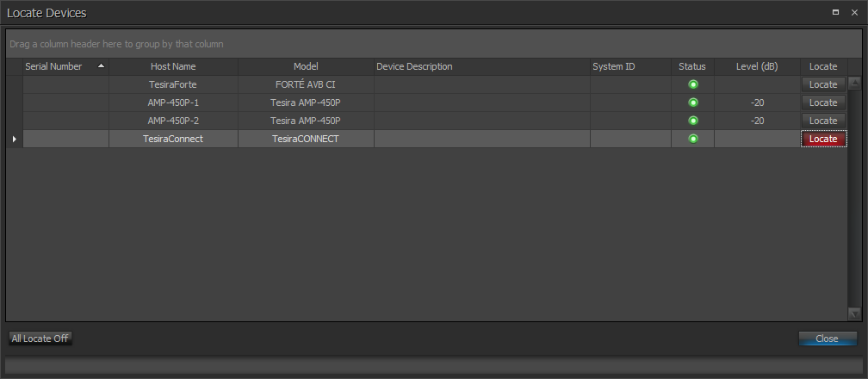The width and height of the screenshot is (868, 379).
Task: Click the sort arrow in Serial Number header
Action: pos(102,66)
